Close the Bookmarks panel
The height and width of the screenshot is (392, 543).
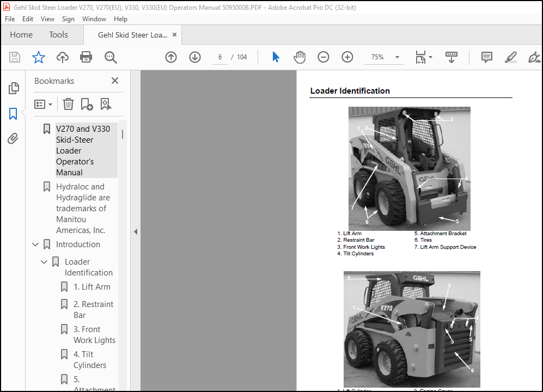[x=115, y=81]
